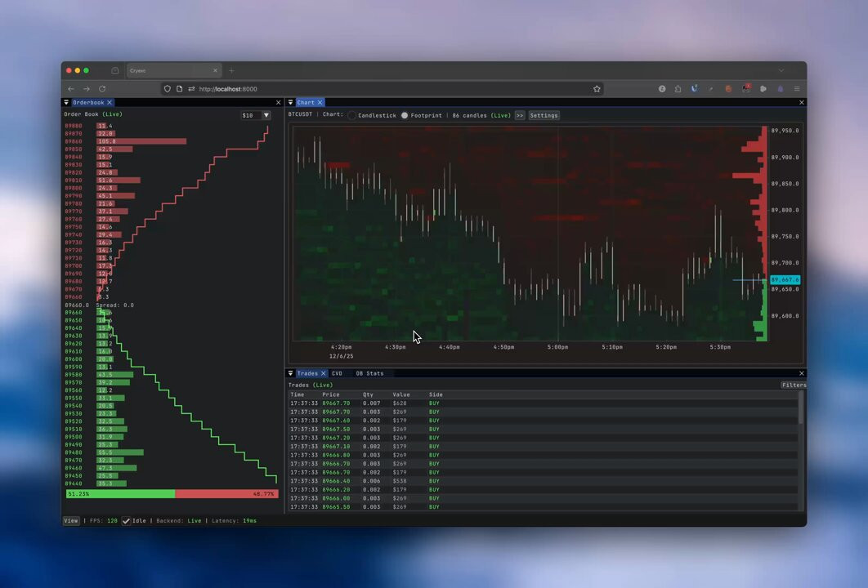Click the macOS green fullscreen window button
This screenshot has height=588, width=868.
point(86,71)
